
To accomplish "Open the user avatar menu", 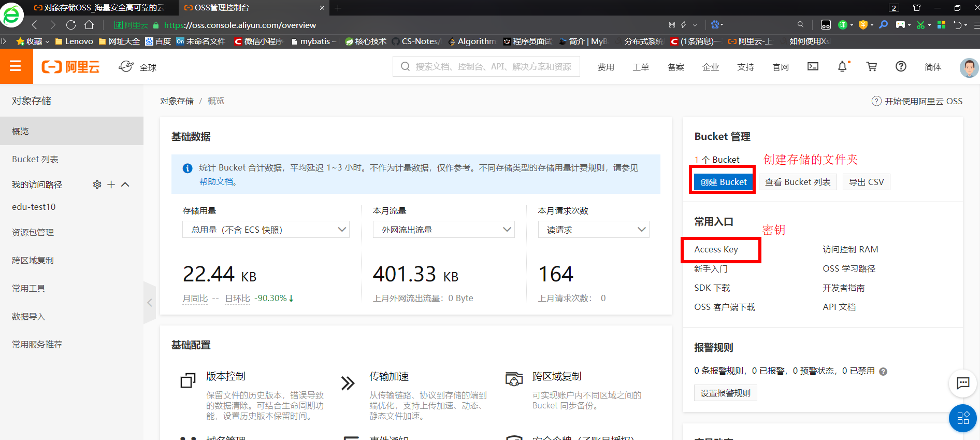I will tap(969, 67).
